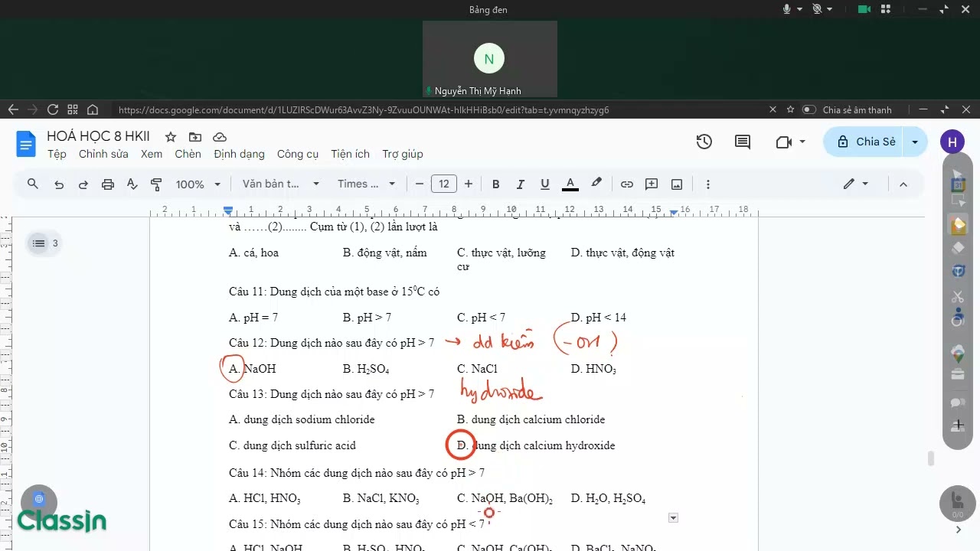Toggle Chia sẻ âm thanh switch
The image size is (980, 551).
pyautogui.click(x=808, y=109)
